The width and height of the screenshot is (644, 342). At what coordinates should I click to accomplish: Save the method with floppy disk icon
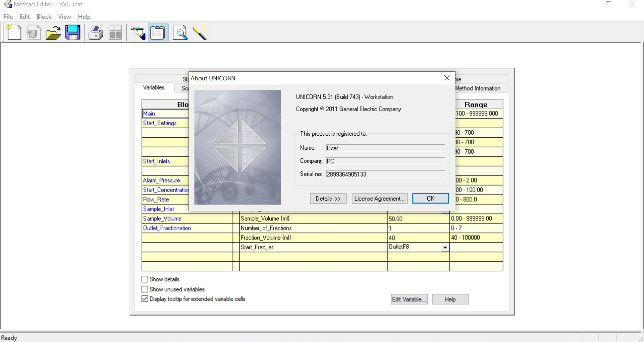[73, 32]
